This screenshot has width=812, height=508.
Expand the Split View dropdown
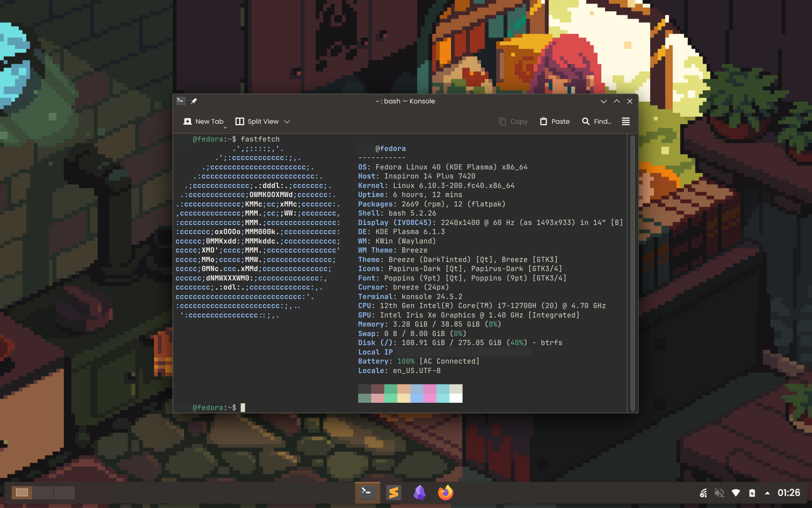pos(287,122)
